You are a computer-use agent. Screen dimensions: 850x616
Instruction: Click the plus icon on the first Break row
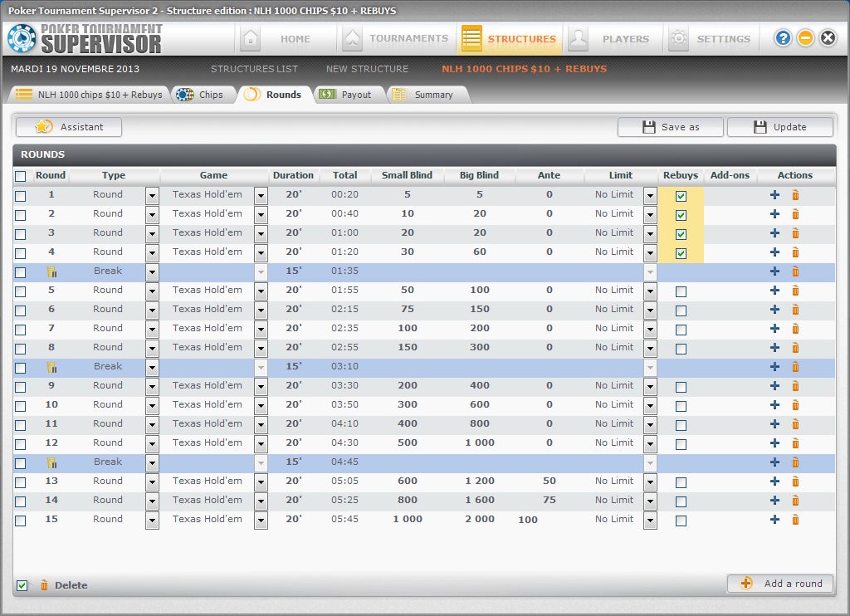point(774,271)
